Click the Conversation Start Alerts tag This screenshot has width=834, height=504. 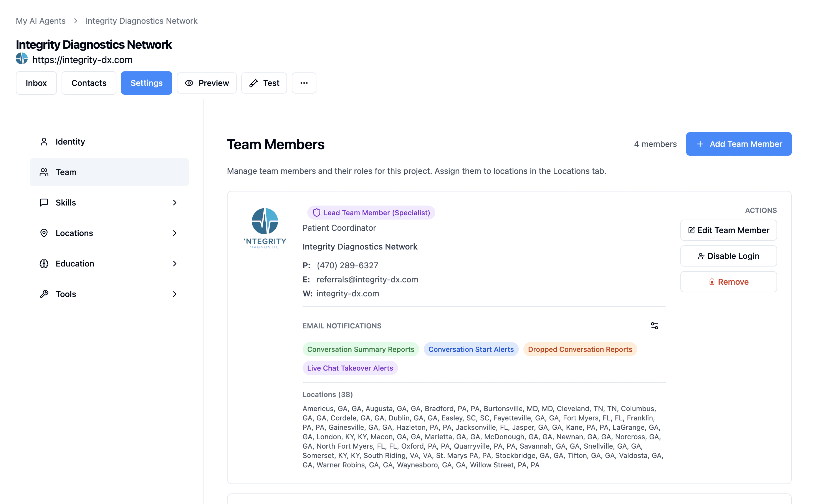[x=471, y=349]
